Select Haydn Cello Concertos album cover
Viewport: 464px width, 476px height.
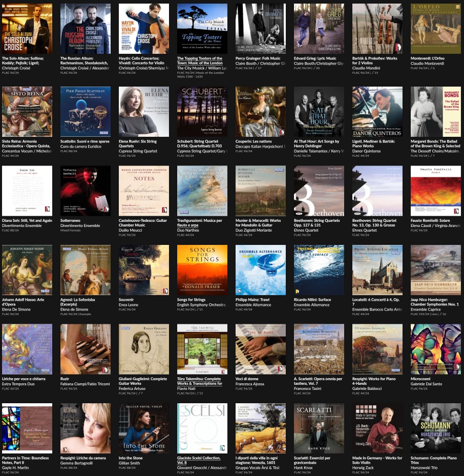(x=144, y=29)
